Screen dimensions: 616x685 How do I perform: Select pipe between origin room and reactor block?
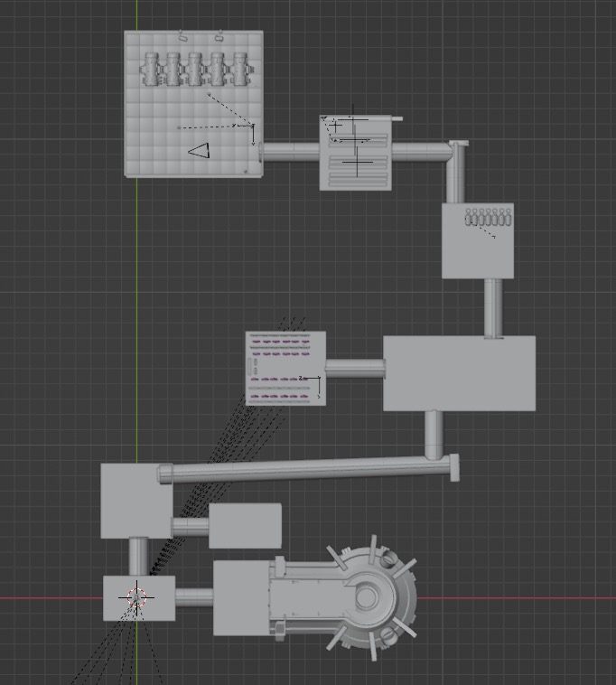pyautogui.click(x=194, y=597)
